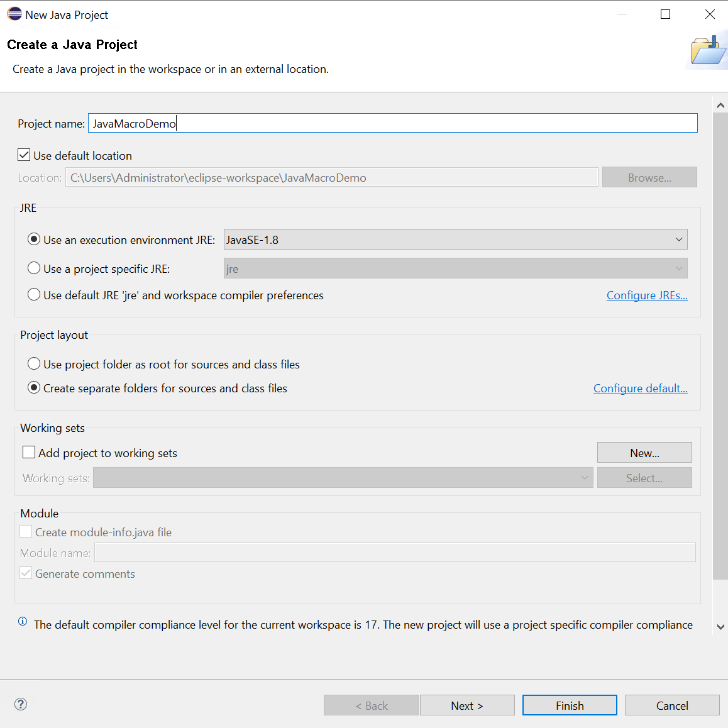This screenshot has width=728, height=728.
Task: Click the vertical scrollbar thumb
Action: pos(720,346)
